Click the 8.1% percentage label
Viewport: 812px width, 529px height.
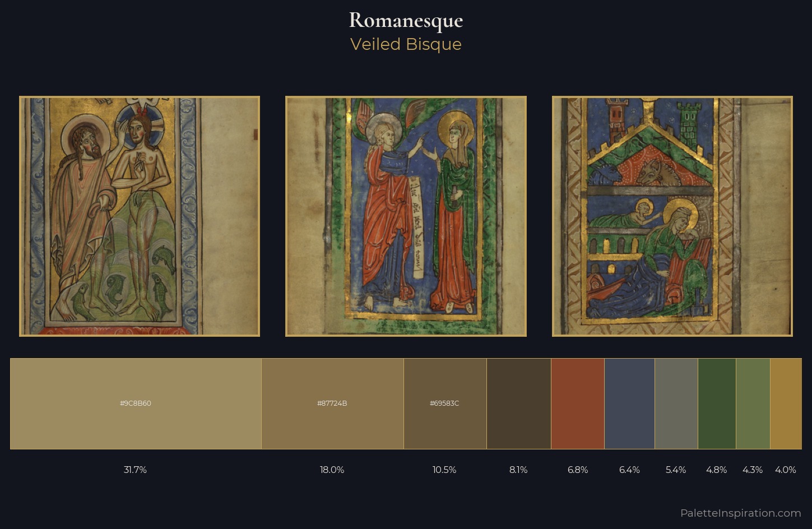[518, 470]
